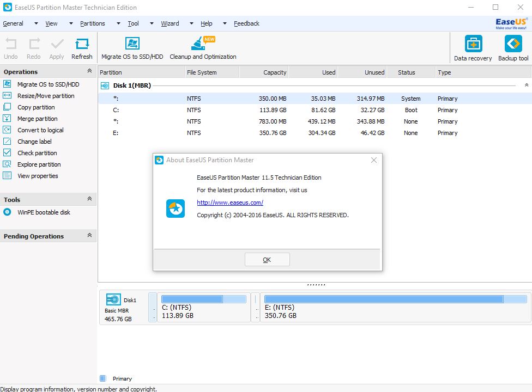Open the Partitions menu
532x392 pixels.
pyautogui.click(x=93, y=23)
